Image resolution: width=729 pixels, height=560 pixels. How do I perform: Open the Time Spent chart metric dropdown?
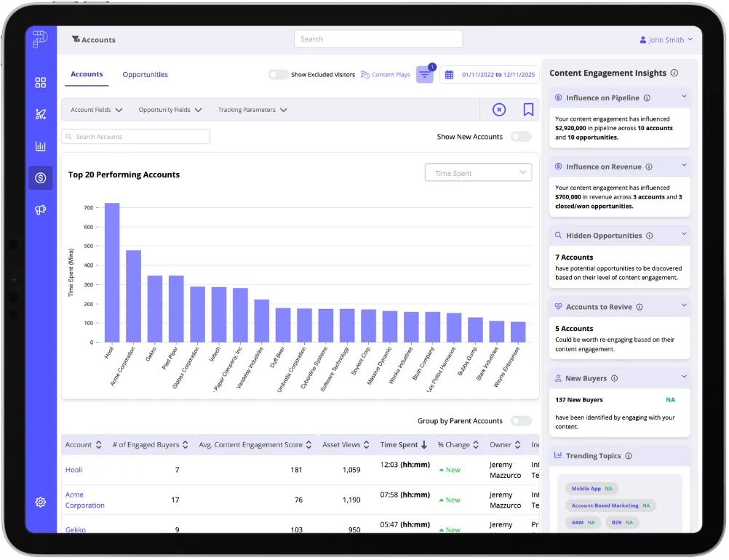478,173
